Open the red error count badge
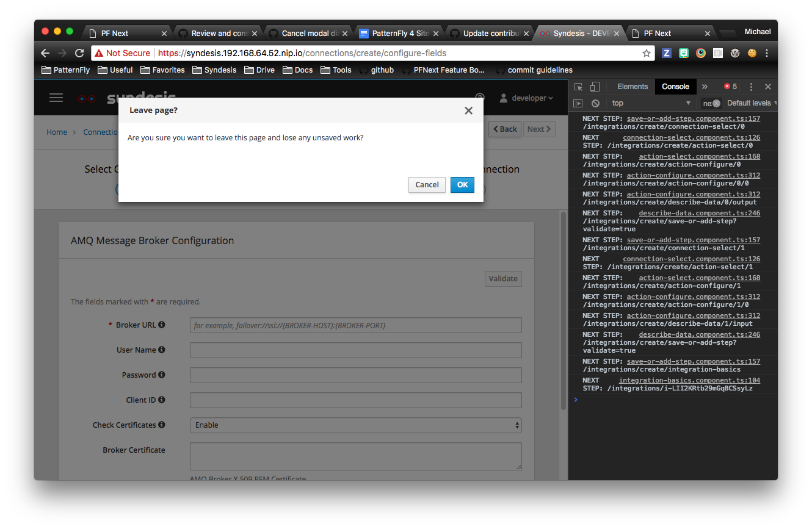Screen dimensions: 812x529 tap(730, 87)
